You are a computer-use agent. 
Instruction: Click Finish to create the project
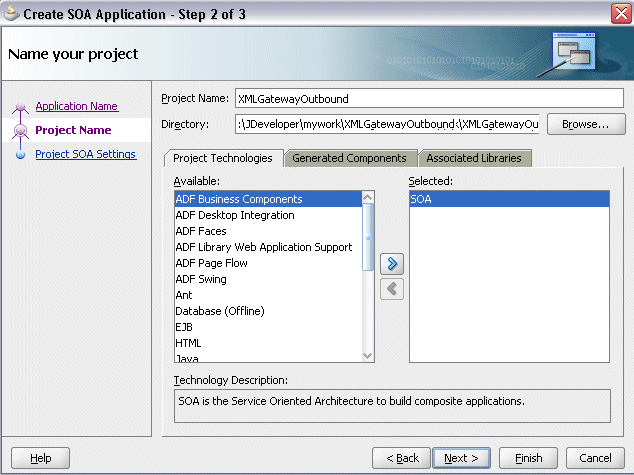coord(528,458)
